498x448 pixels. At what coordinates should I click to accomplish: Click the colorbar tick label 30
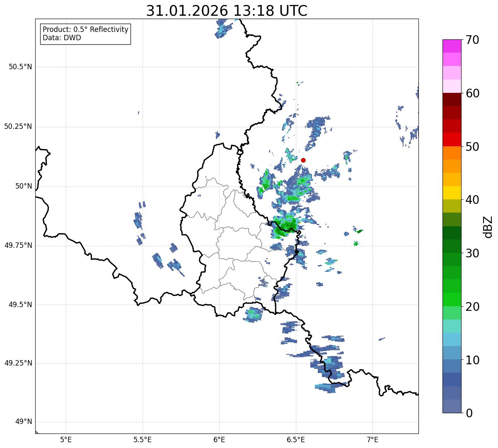472,253
